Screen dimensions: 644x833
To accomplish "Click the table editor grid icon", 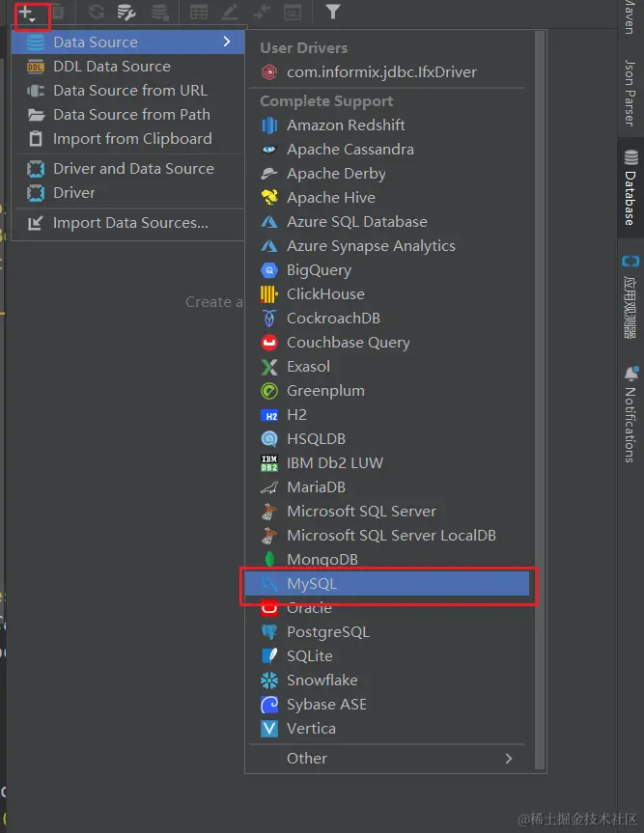I will coord(199,12).
